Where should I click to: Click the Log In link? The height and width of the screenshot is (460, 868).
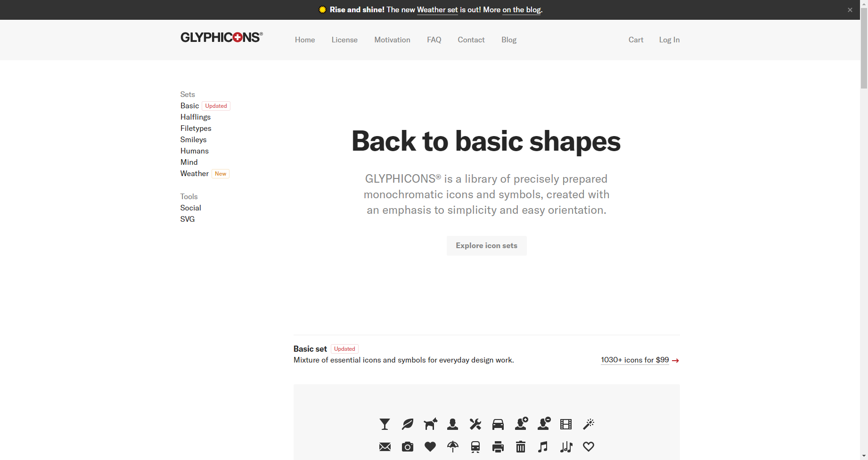pos(669,40)
